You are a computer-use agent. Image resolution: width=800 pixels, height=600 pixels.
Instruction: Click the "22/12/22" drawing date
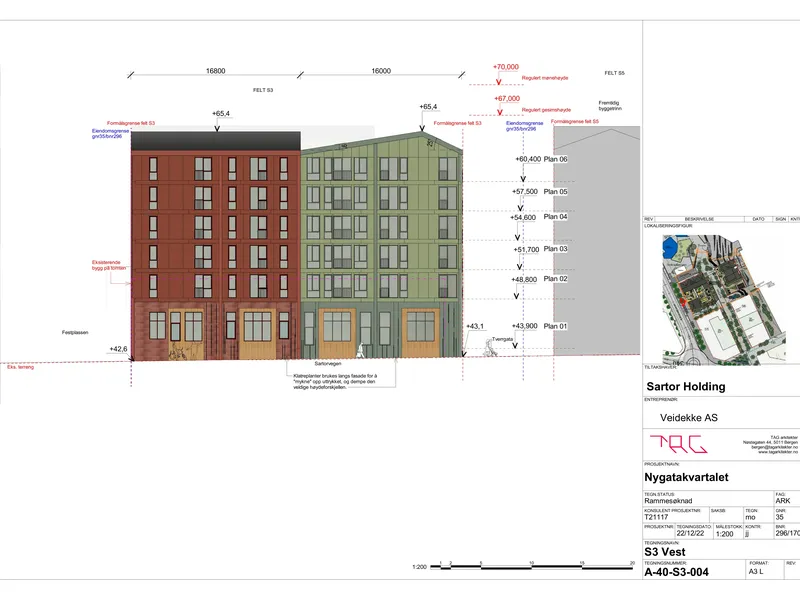pos(690,534)
